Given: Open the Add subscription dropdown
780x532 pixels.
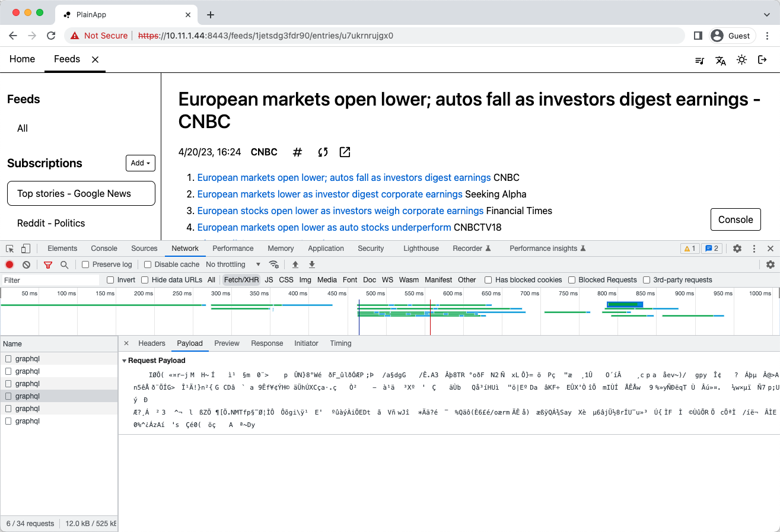Looking at the screenshot, I should (x=141, y=163).
